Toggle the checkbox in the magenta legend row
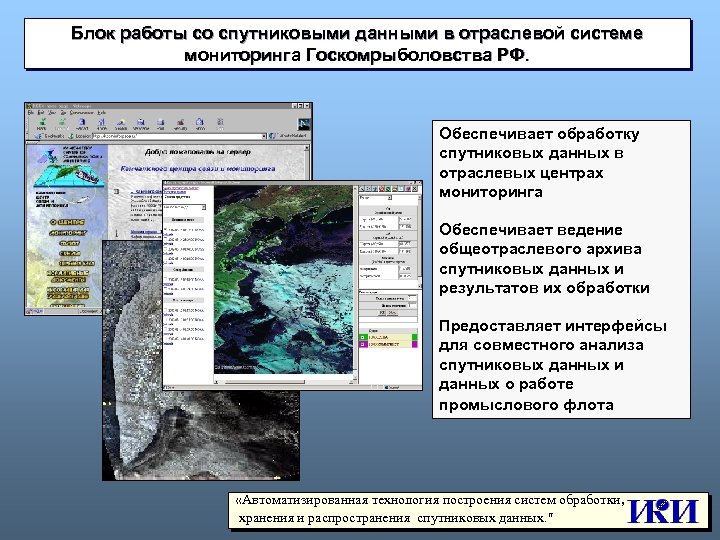The height and width of the screenshot is (540, 720). [362, 344]
